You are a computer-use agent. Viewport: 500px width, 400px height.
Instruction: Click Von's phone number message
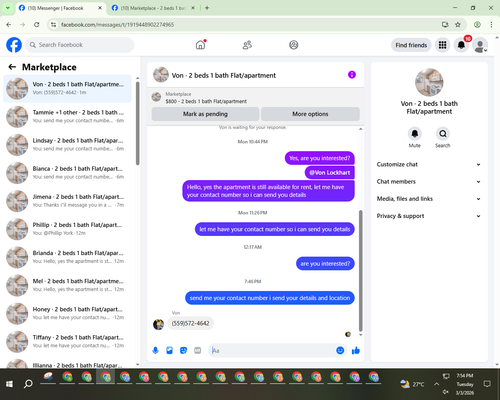(x=190, y=323)
